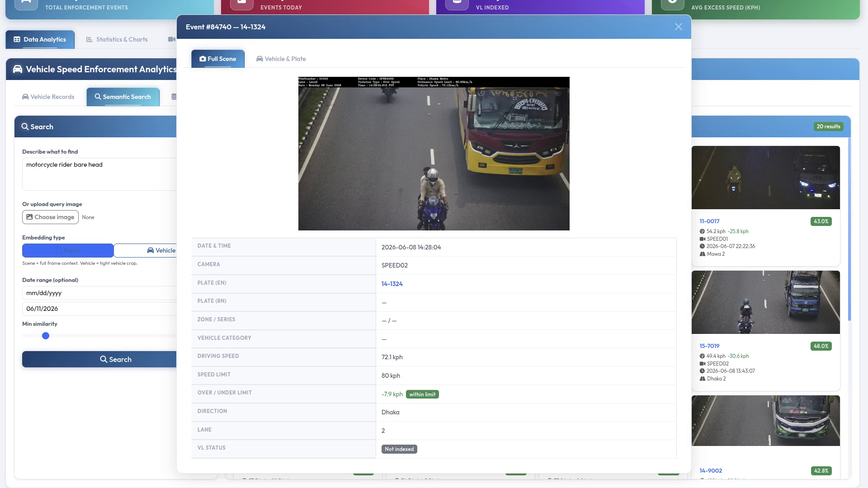The image size is (868, 488).
Task: Close the Event #84740 dialog
Action: tap(678, 27)
